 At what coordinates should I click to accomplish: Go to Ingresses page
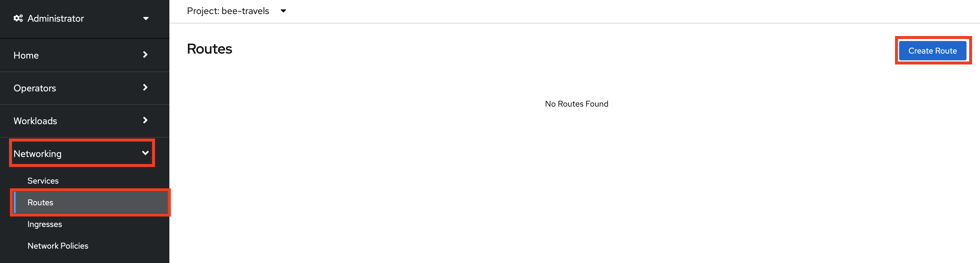45,224
